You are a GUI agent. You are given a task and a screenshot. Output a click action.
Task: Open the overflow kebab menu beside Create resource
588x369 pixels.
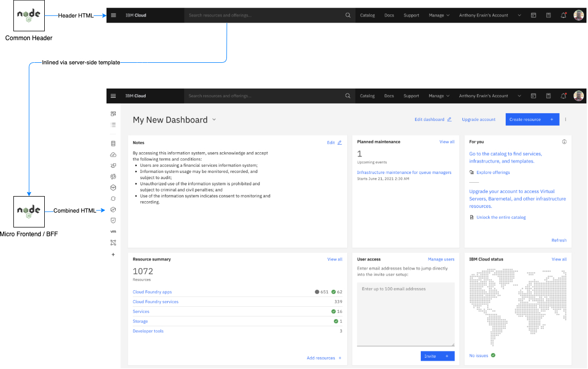(x=565, y=119)
